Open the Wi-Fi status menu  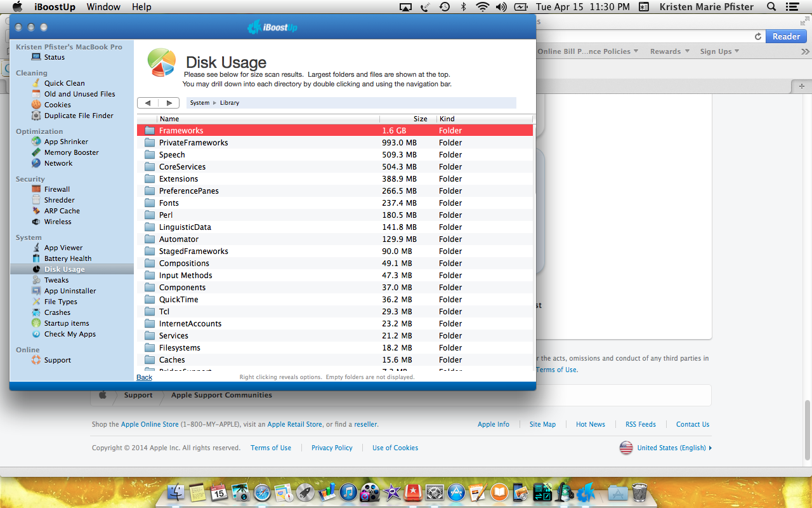point(483,7)
